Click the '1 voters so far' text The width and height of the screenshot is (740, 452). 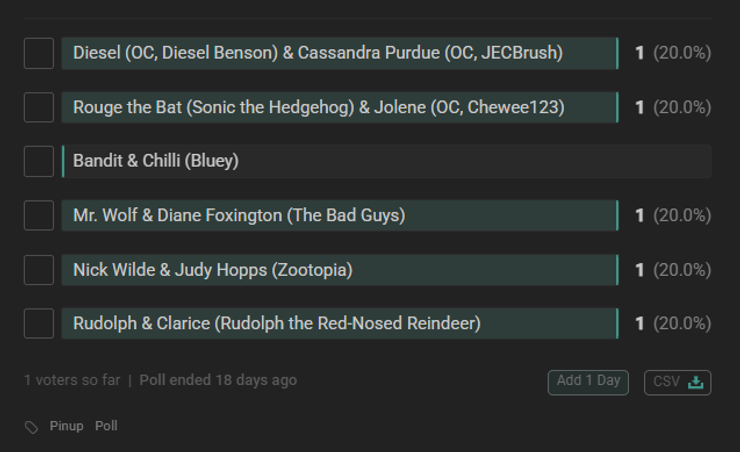[x=72, y=381]
